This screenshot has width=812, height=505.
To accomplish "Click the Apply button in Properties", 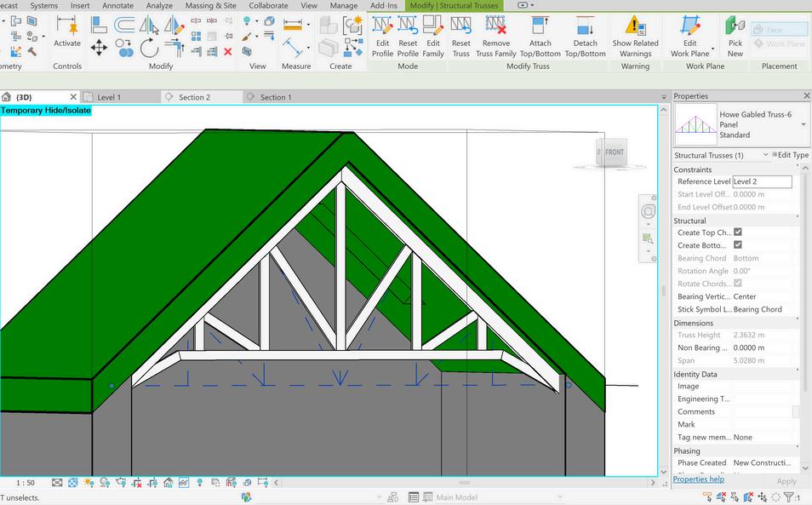I will coord(786,481).
